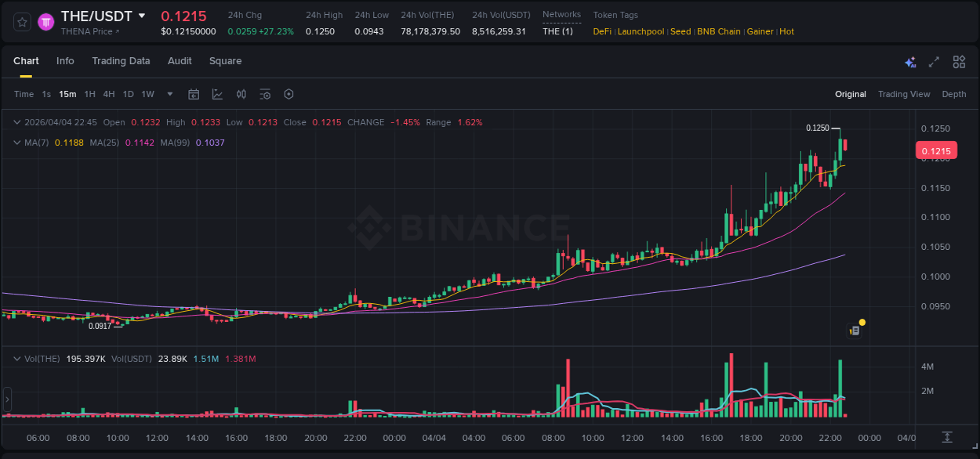980x459 pixels.
Task: Click the Launchpool token tag link
Action: pos(641,31)
